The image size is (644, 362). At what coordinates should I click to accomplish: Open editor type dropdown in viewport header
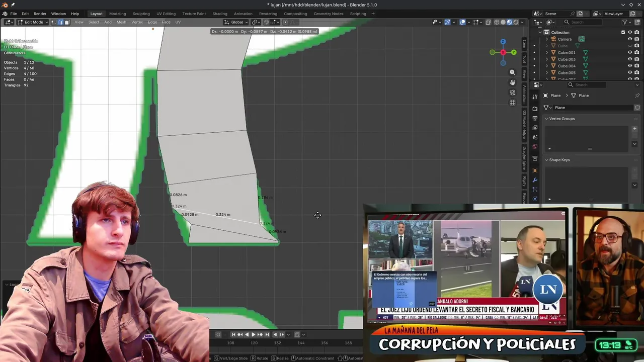click(9, 22)
